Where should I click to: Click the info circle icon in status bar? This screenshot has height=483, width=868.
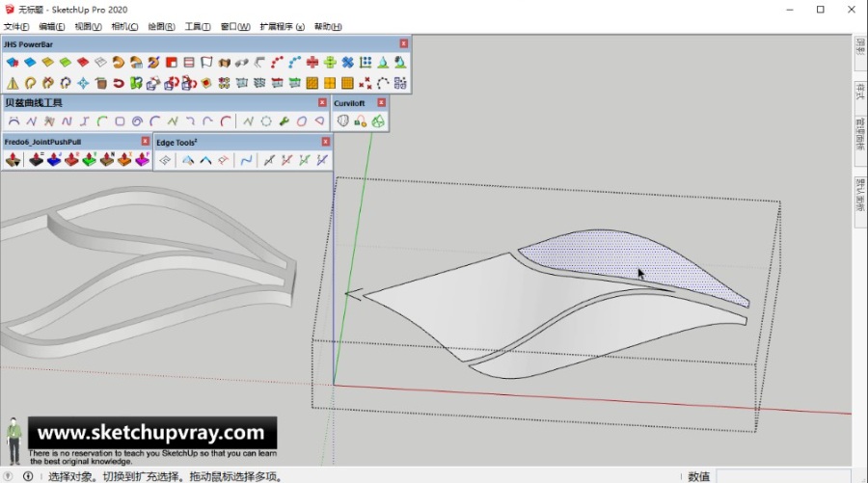click(x=28, y=476)
